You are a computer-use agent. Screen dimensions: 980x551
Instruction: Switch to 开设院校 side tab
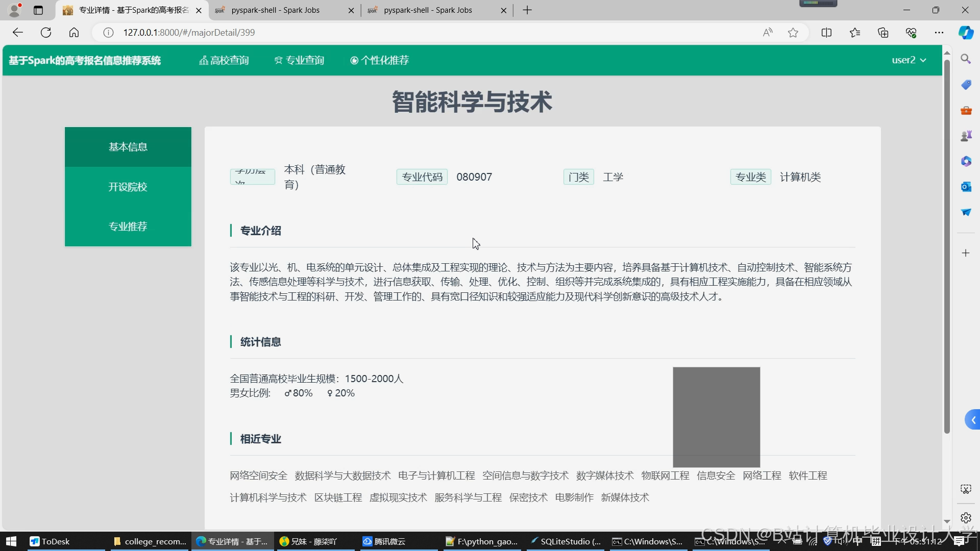[x=128, y=187]
